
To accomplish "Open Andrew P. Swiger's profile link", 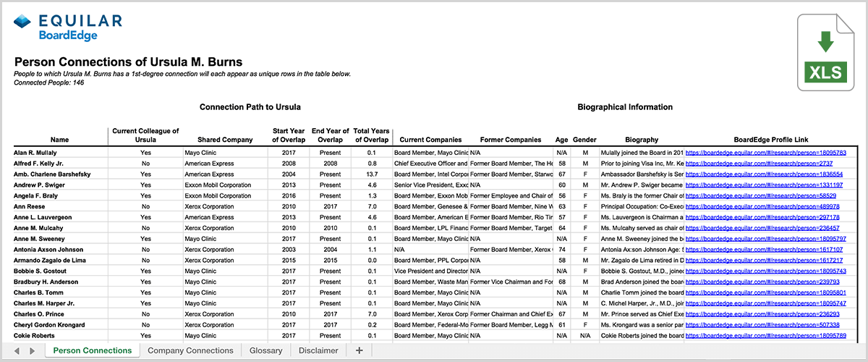I will pyautogui.click(x=764, y=185).
